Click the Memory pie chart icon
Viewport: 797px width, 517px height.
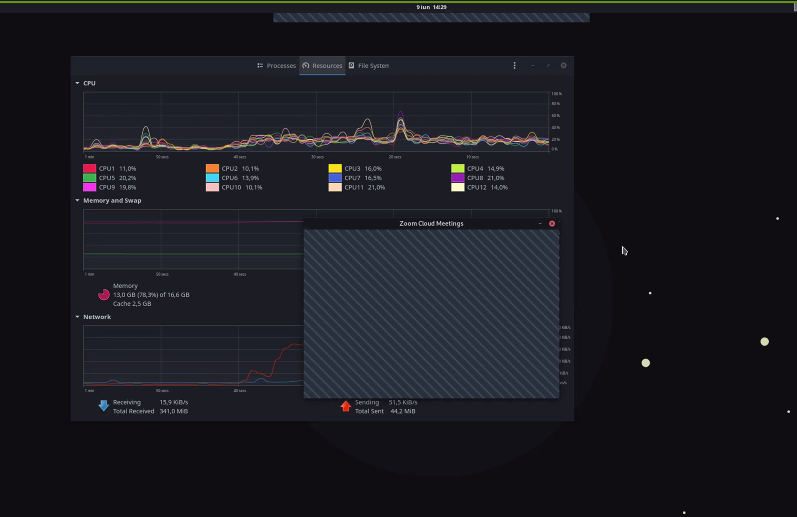[x=104, y=295]
